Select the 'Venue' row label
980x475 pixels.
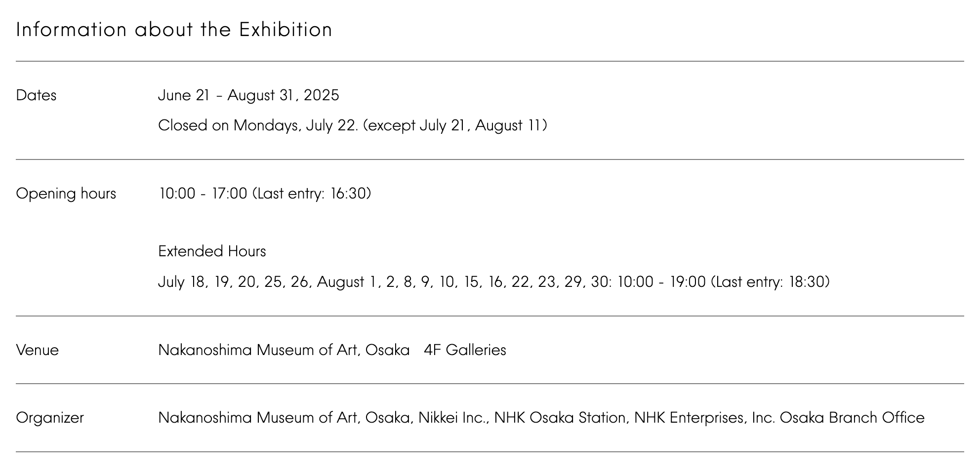click(38, 350)
